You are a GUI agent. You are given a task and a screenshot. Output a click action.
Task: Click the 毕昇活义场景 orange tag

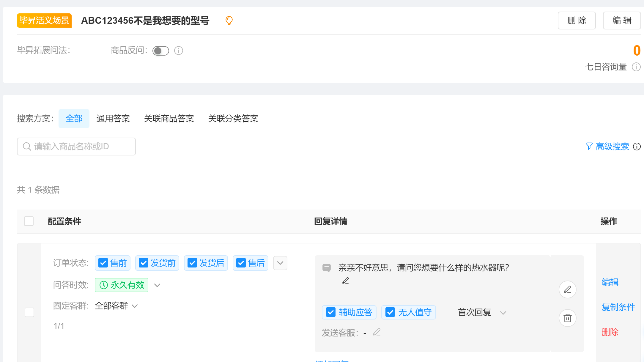pos(44,21)
